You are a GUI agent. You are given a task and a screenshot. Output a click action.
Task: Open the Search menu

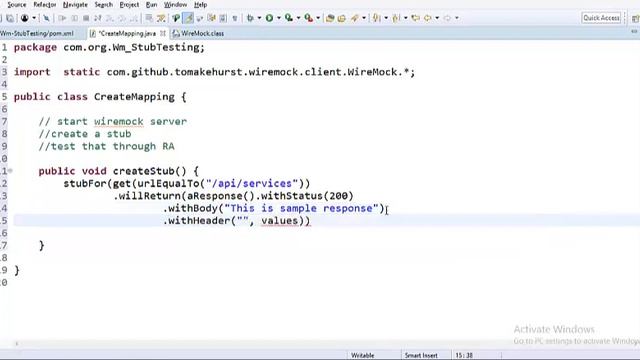(x=103, y=5)
